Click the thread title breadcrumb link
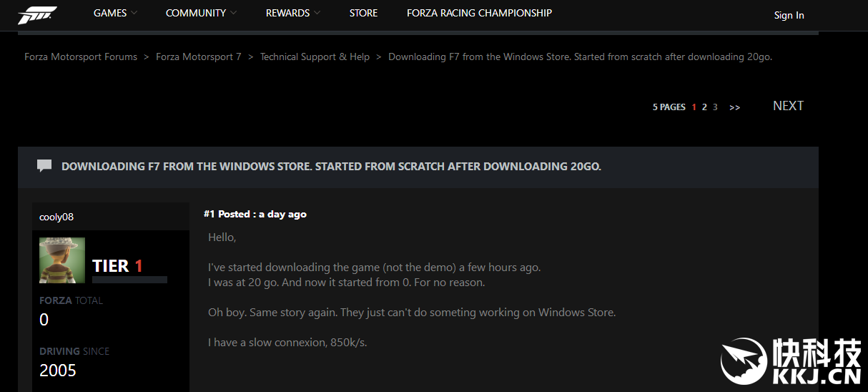Viewport: 868px width, 392px height. tap(580, 57)
